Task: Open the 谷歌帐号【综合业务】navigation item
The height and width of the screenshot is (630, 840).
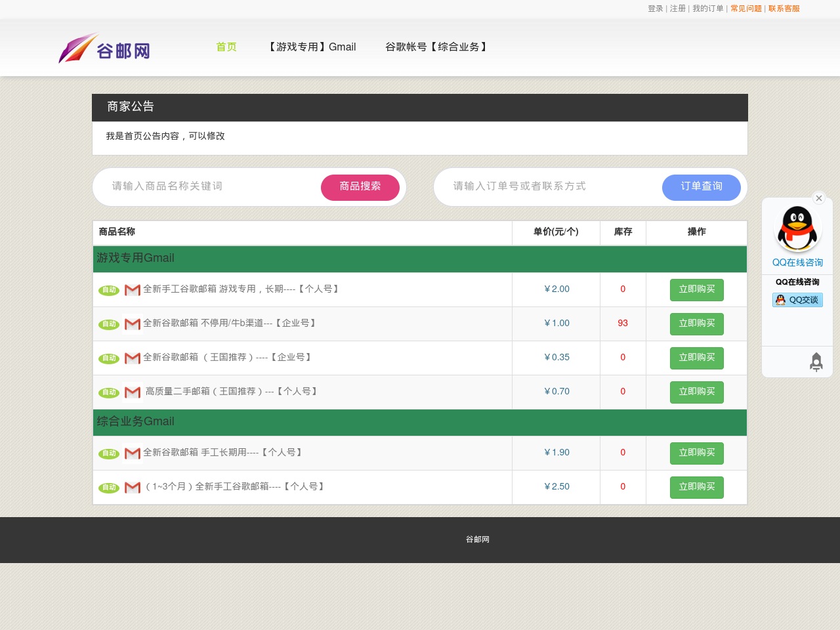Action: click(437, 47)
